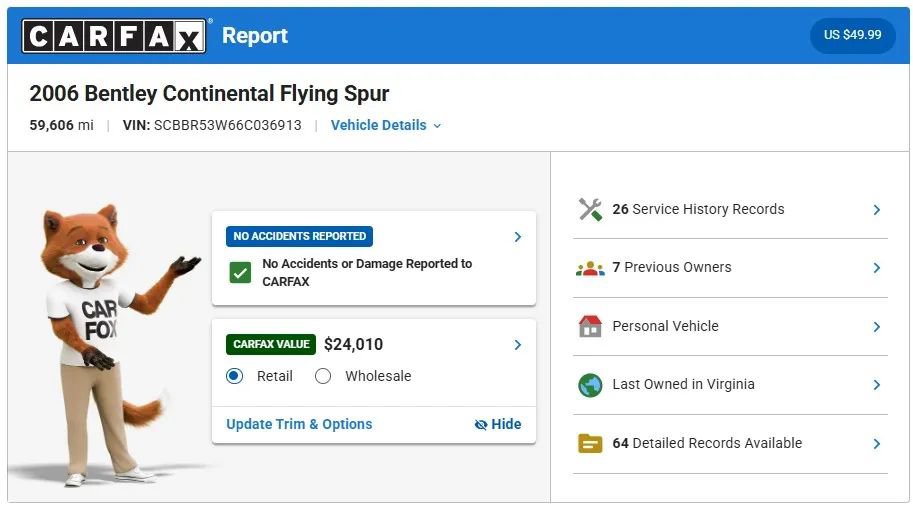Click the Report header text
Viewport: 913px width, 506px height.
tap(255, 36)
